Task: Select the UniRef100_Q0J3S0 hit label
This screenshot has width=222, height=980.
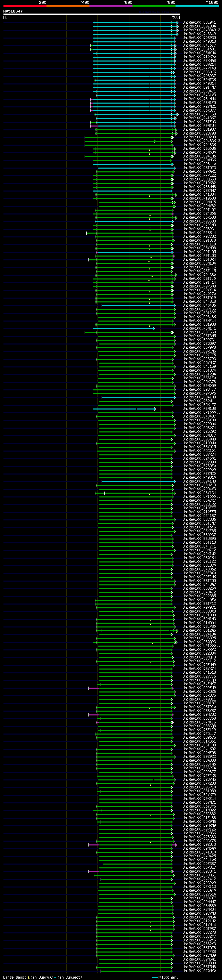Action: coord(199,275)
